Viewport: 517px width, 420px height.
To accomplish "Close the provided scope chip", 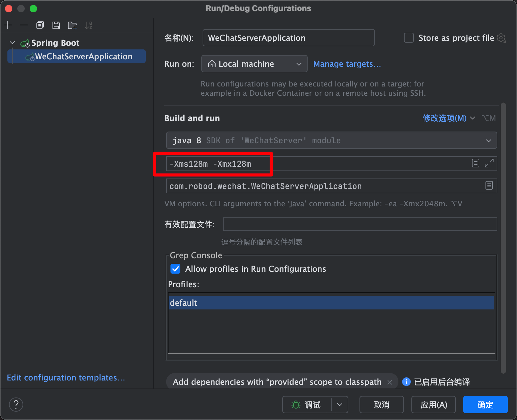I will 390,382.
